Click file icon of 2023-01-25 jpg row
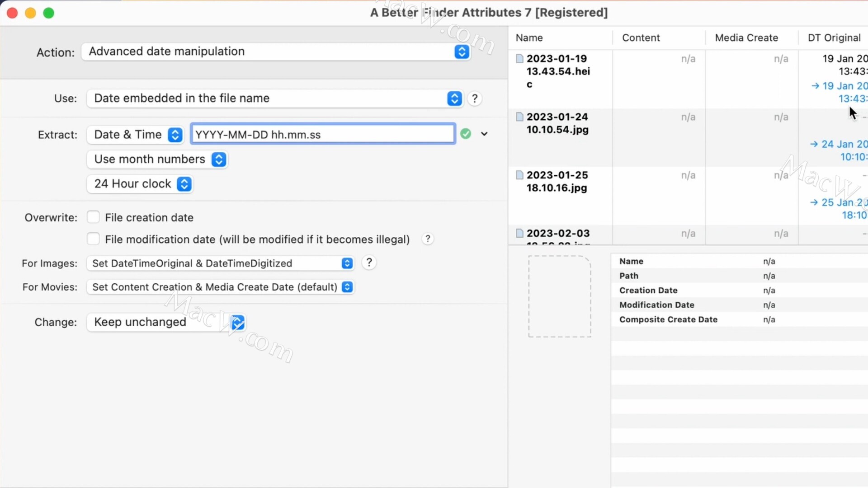 (519, 175)
